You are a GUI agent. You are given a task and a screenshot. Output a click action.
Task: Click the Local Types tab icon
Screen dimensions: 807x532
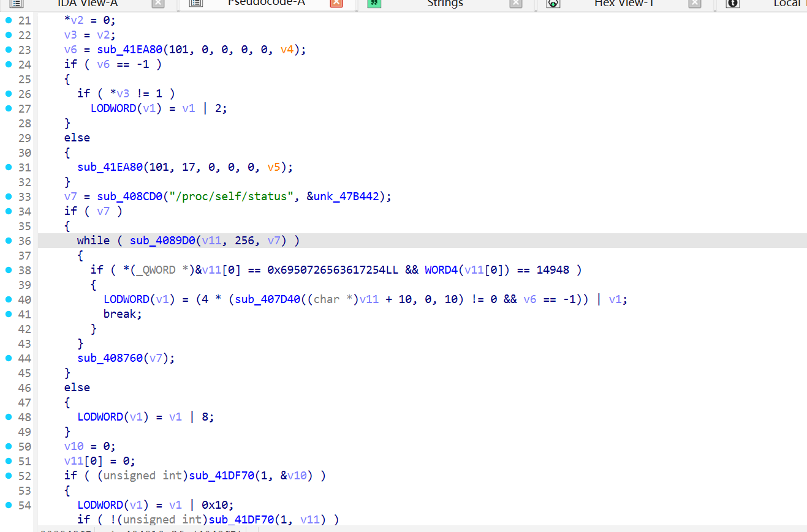732,3
